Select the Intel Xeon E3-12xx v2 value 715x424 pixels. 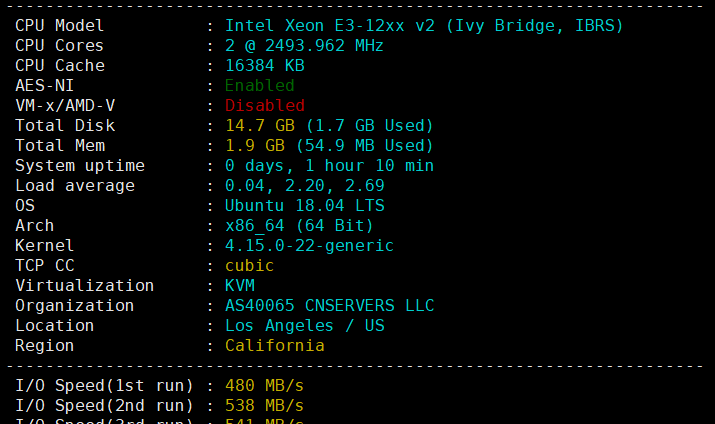click(330, 26)
